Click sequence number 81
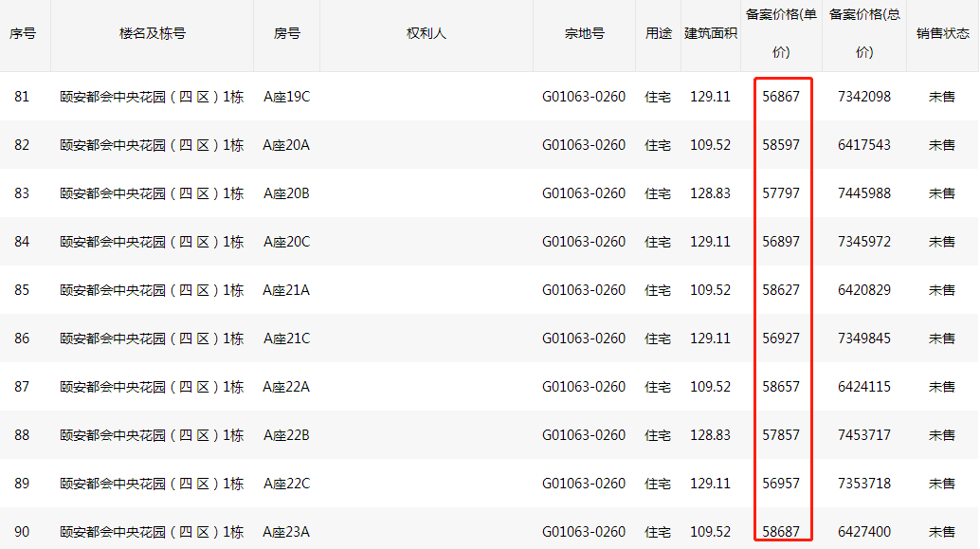The width and height of the screenshot is (980, 549). tap(22, 97)
